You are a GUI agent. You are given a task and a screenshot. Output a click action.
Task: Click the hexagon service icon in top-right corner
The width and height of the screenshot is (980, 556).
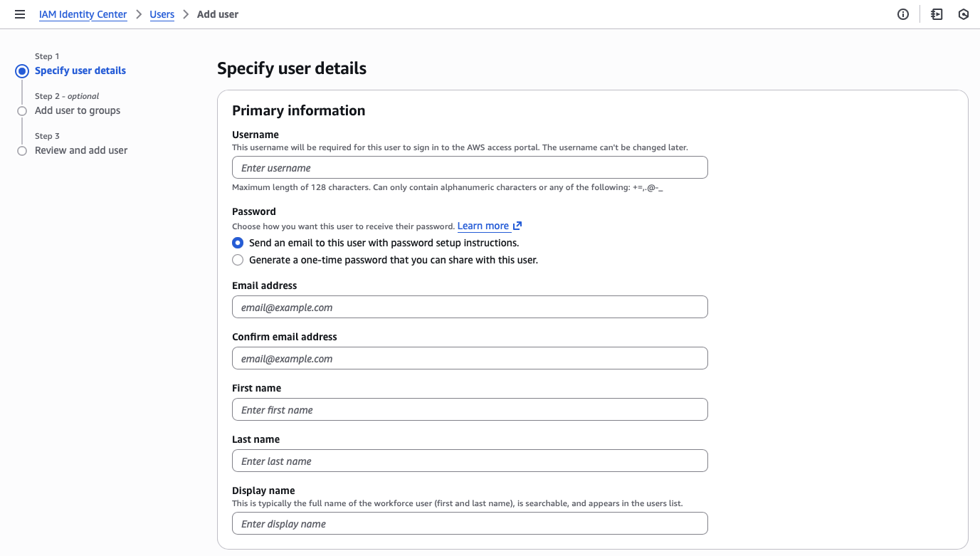(x=964, y=14)
